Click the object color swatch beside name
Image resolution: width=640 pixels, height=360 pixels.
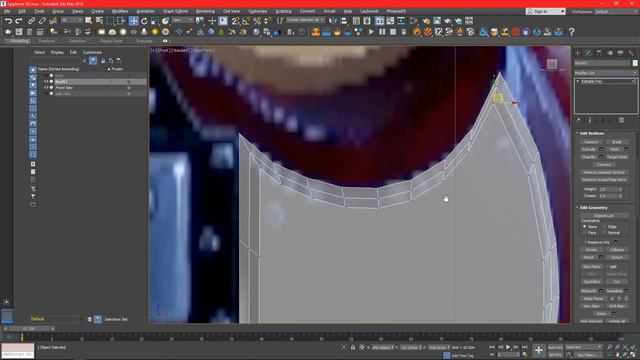[x=635, y=63]
